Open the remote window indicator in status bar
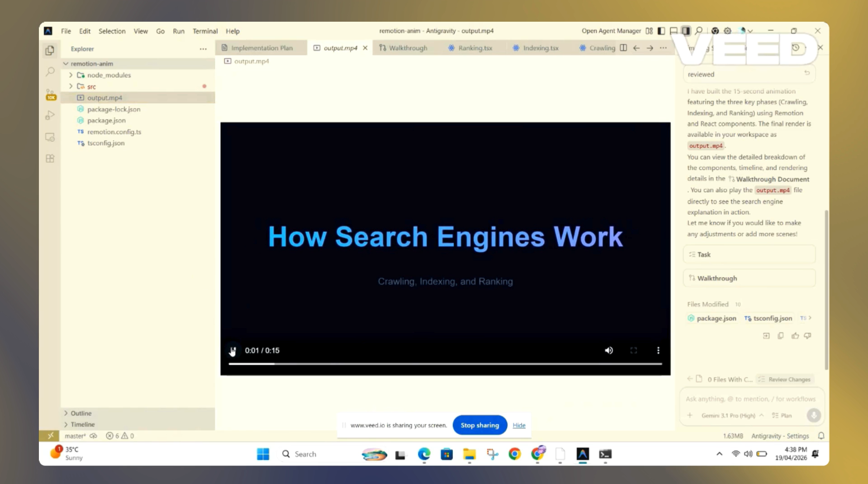The image size is (868, 484). tap(50, 436)
